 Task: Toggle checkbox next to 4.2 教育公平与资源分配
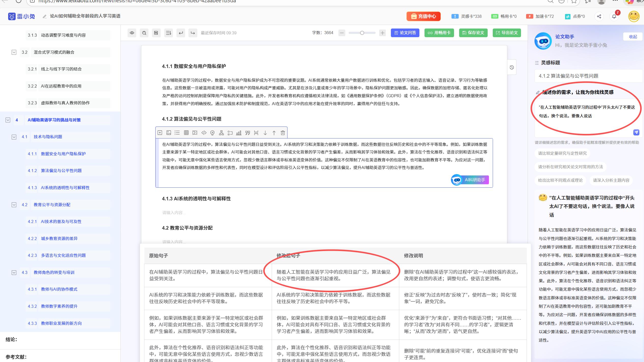coord(14,204)
